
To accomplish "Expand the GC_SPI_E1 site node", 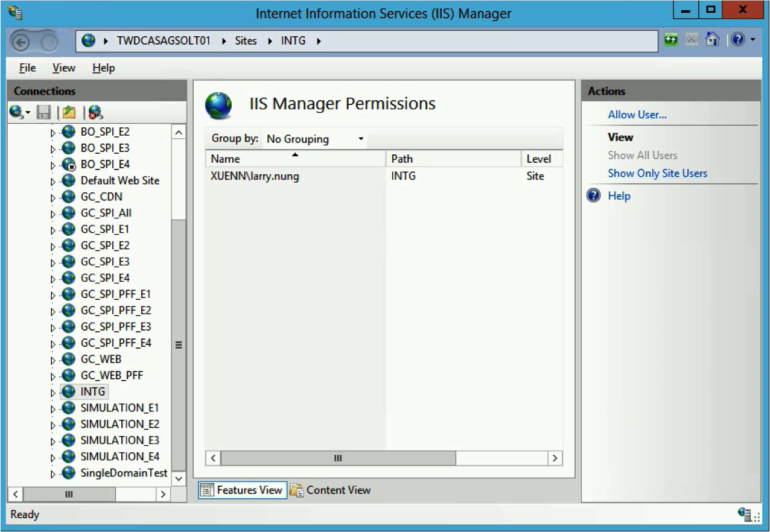I will point(53,230).
